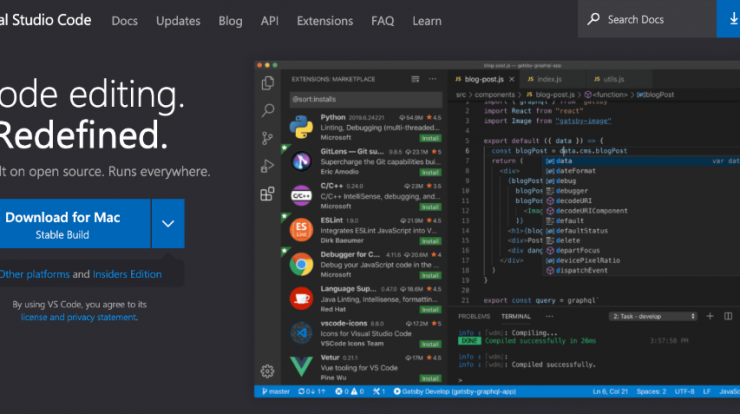The width and height of the screenshot is (740, 414).
Task: Click the Debugger for Chrome logo
Action: coord(301,264)
